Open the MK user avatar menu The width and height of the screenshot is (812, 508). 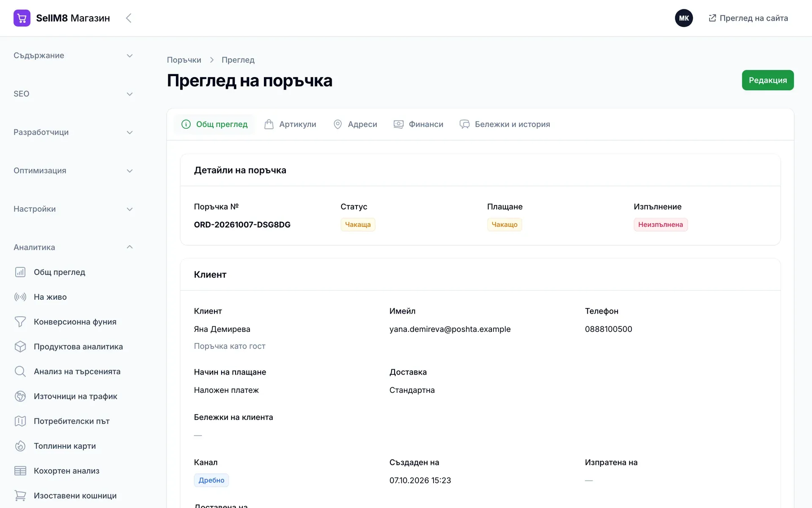(684, 18)
